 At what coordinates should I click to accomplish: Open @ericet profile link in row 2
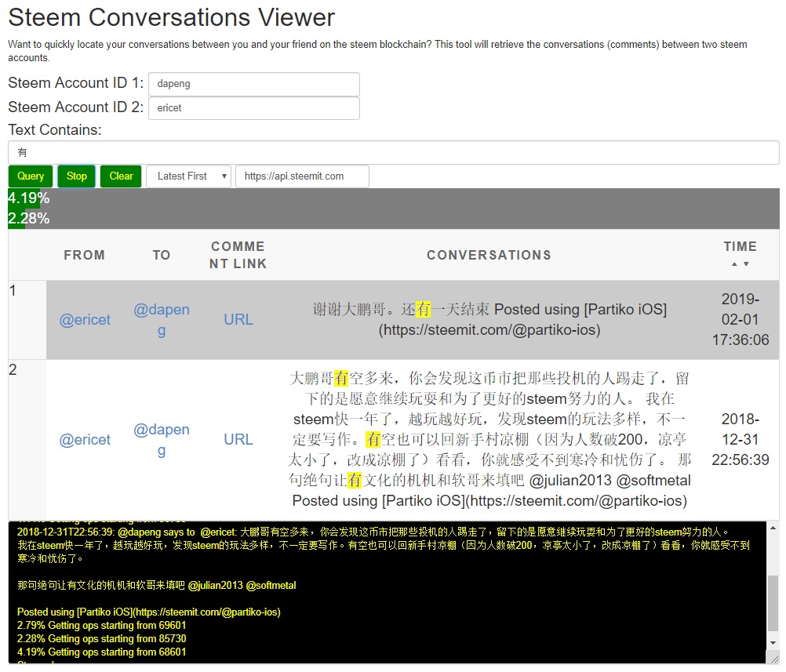[x=85, y=440]
